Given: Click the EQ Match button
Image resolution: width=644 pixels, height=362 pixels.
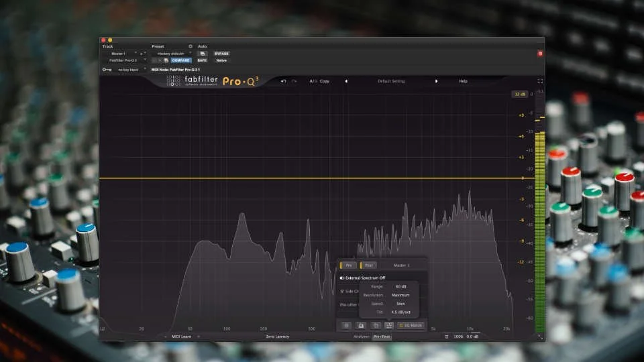Looking at the screenshot, I should pyautogui.click(x=411, y=326).
